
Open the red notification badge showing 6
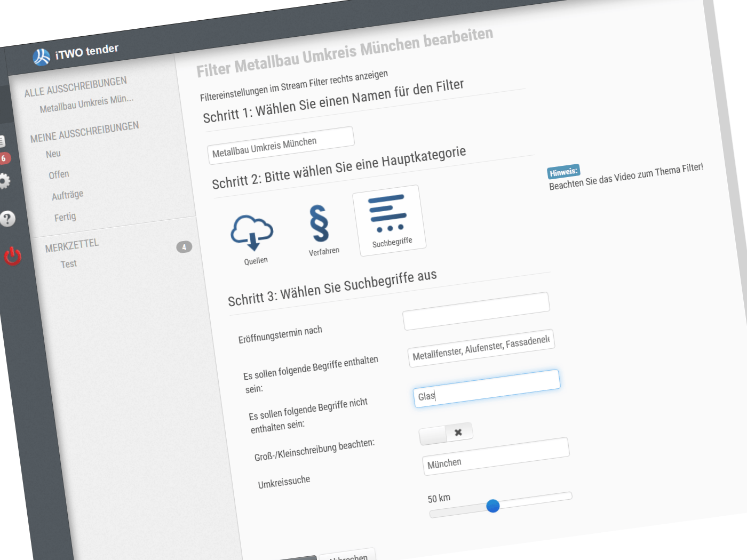[x=4, y=158]
